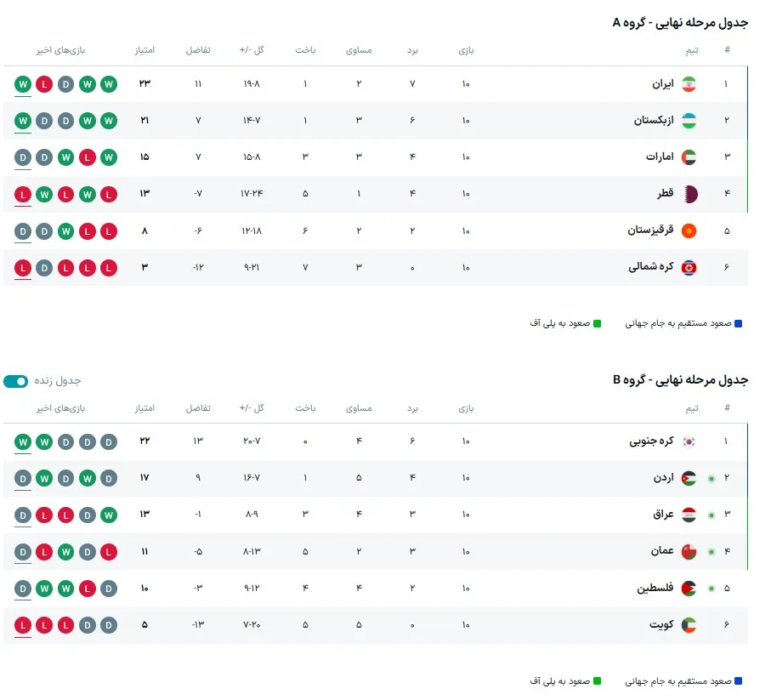Select the Iran flag icon
The height and width of the screenshot is (700, 771).
click(x=689, y=83)
